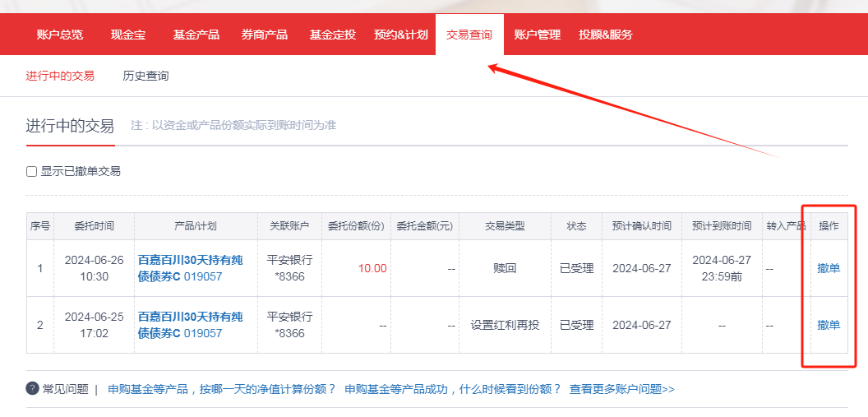Click the 2024-06-27 23:59前 arrival time
The image size is (868, 417).
pos(722,268)
